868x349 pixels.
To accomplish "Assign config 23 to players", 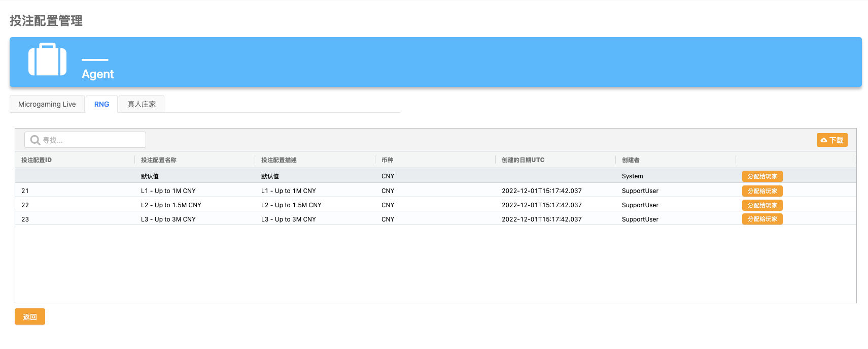I will click(762, 219).
